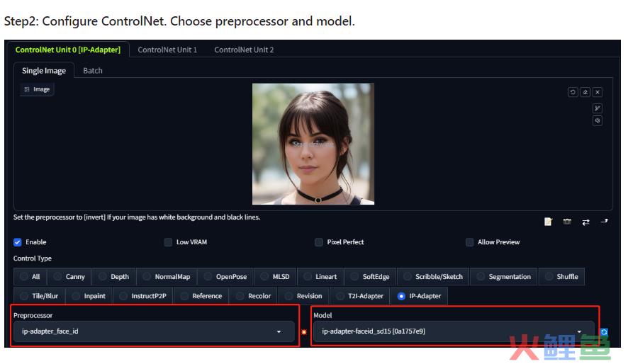628x364 pixels.
Task: Click the mirror webcam swap arrows icon
Action: [585, 222]
